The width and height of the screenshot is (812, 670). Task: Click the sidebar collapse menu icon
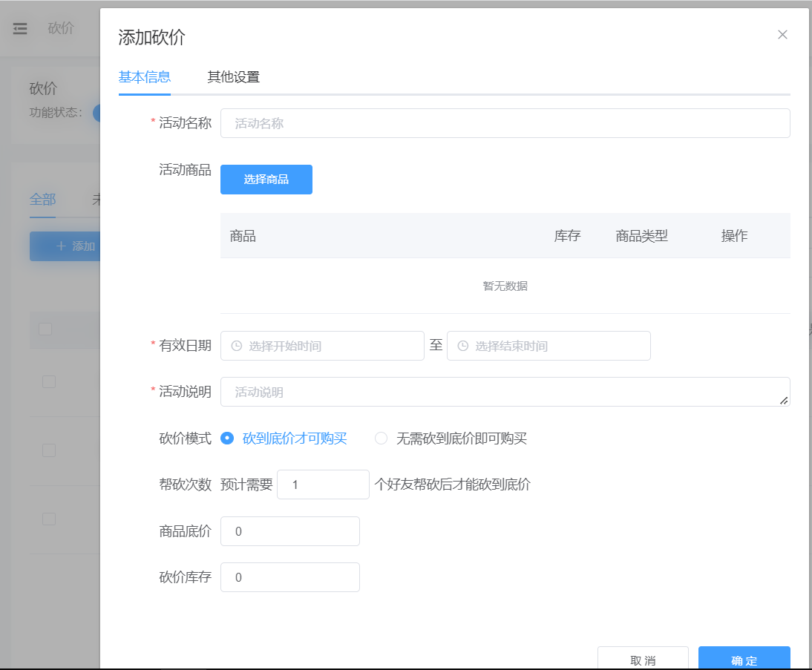point(20,28)
